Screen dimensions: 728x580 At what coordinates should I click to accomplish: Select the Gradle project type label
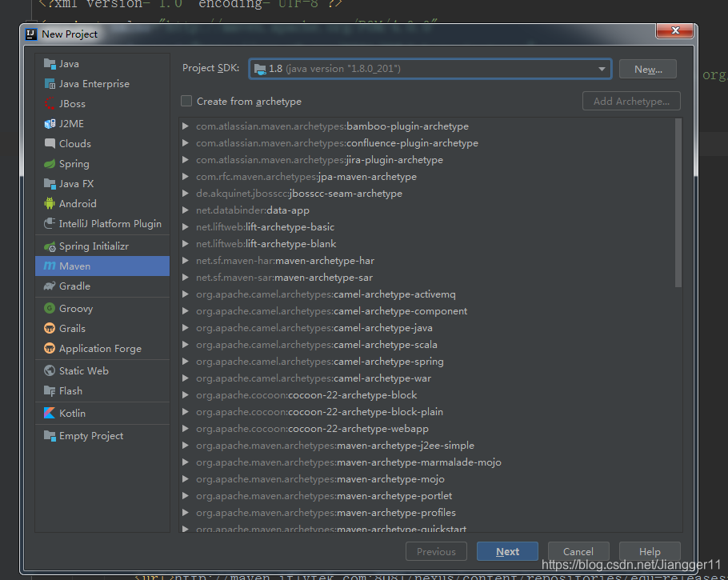click(74, 286)
